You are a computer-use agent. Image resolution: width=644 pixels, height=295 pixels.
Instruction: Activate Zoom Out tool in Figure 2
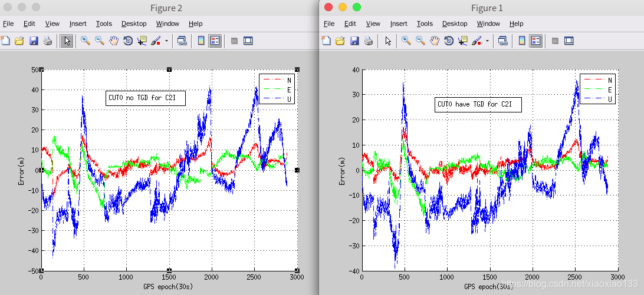pos(100,41)
